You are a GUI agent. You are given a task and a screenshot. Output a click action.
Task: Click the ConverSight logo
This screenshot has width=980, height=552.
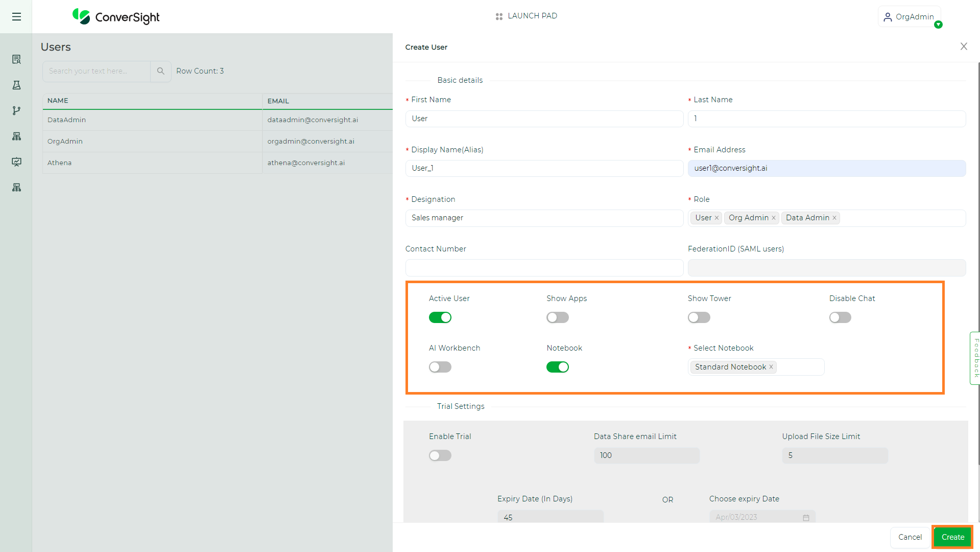click(x=115, y=17)
